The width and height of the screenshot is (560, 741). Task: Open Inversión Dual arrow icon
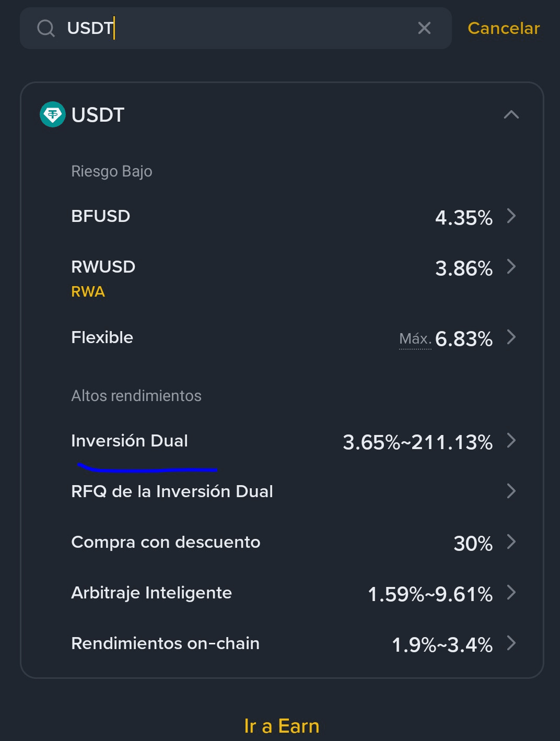pyautogui.click(x=511, y=441)
